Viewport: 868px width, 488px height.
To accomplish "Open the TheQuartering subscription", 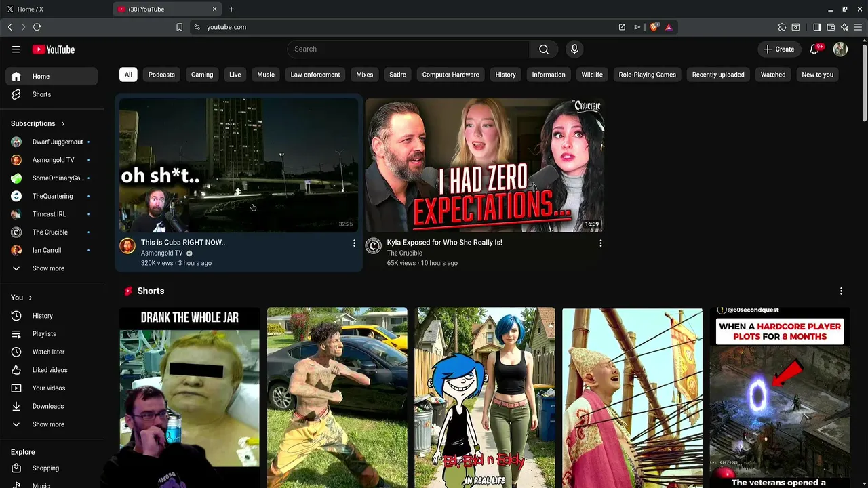I will coord(52,196).
